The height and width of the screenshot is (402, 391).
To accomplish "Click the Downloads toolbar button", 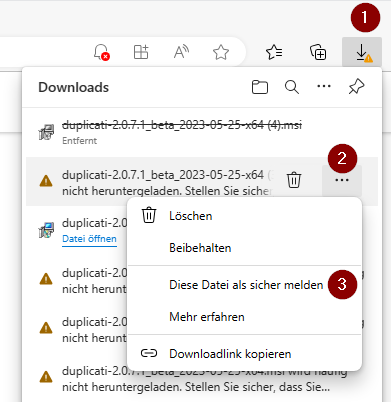I will (x=362, y=52).
